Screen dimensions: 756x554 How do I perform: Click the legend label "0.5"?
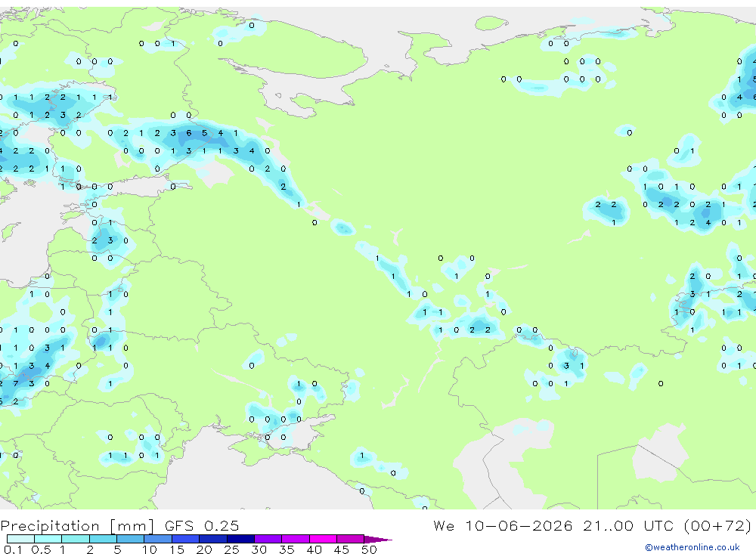41,549
